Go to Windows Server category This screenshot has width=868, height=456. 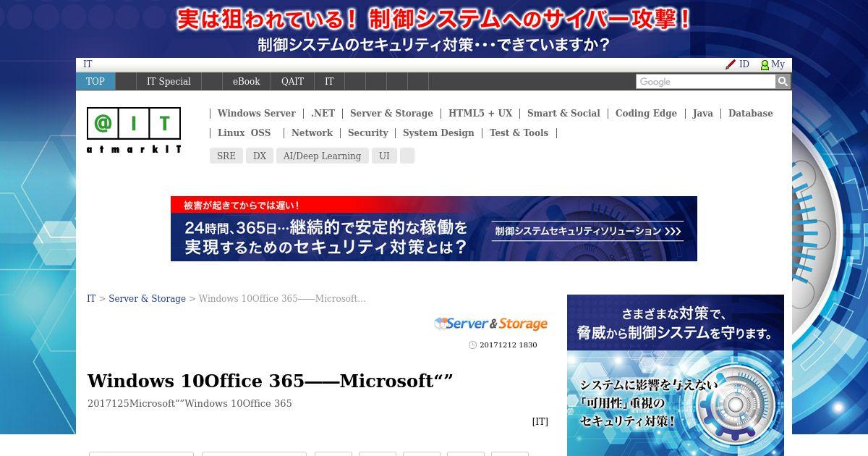(x=256, y=113)
